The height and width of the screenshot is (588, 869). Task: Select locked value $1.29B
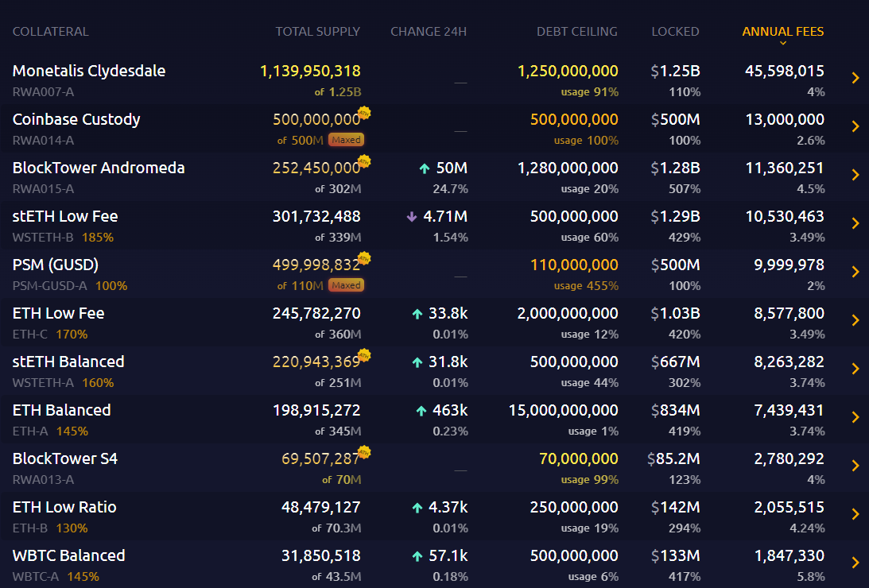676,216
